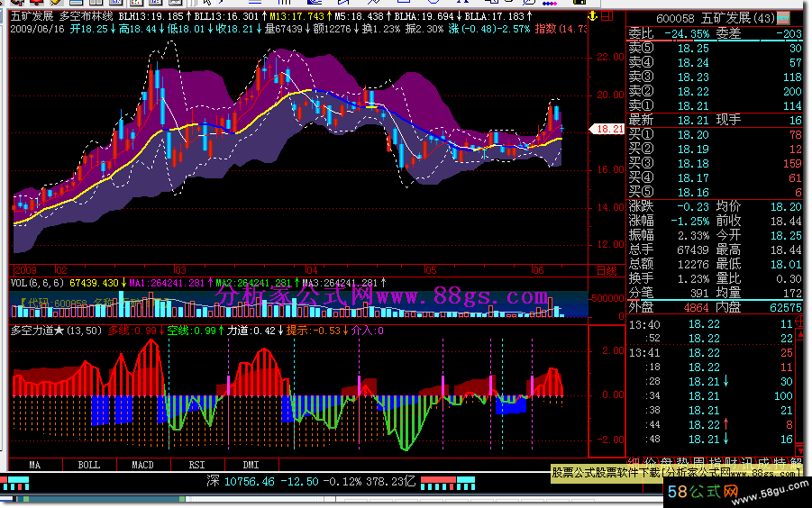Switch to the DMI indicator tab
The image size is (812, 508).
point(251,465)
